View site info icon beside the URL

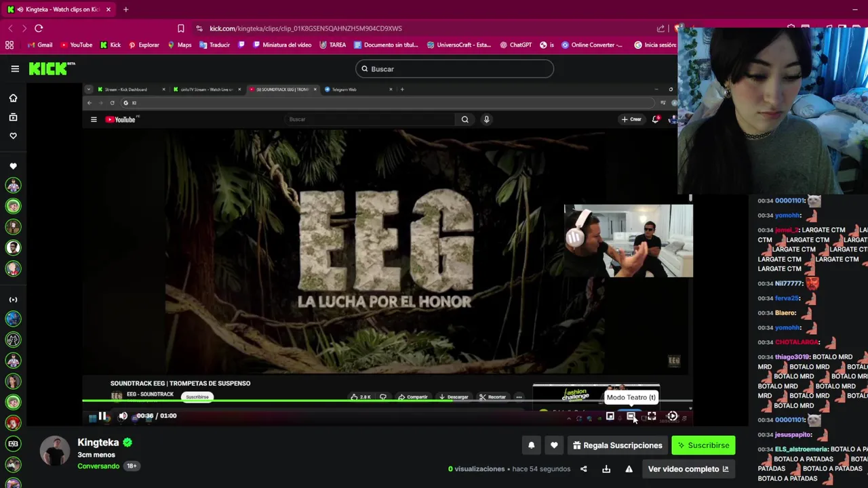click(x=199, y=28)
